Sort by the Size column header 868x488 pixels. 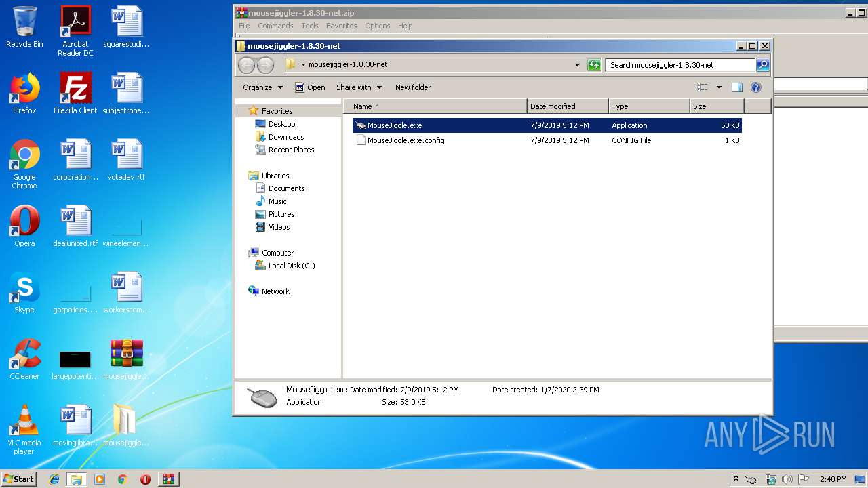(717, 106)
